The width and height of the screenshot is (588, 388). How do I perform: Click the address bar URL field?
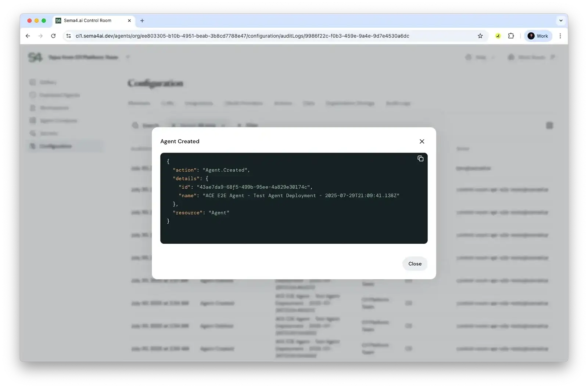tap(243, 36)
